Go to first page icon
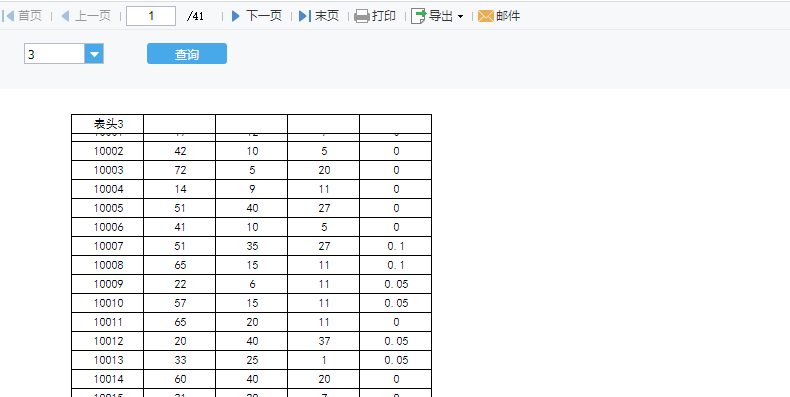This screenshot has height=397, width=790. point(8,16)
